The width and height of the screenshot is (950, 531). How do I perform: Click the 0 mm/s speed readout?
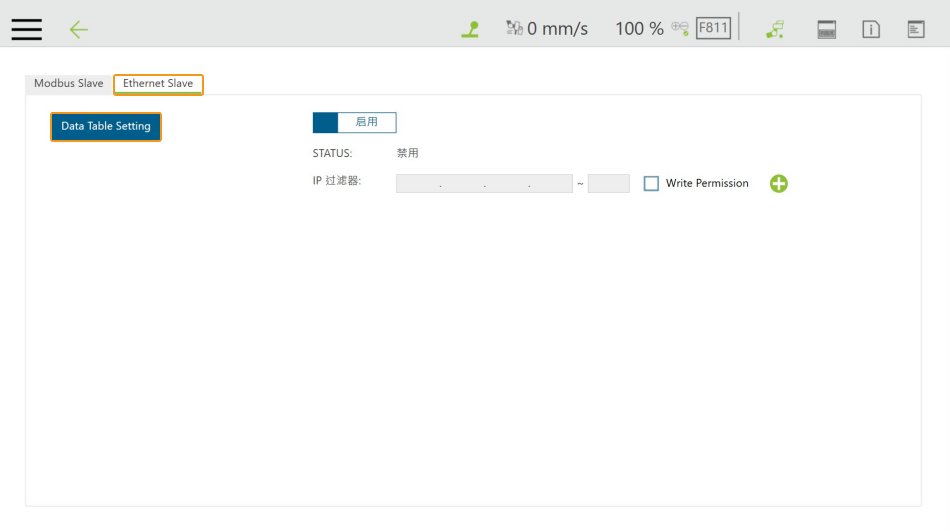(558, 28)
